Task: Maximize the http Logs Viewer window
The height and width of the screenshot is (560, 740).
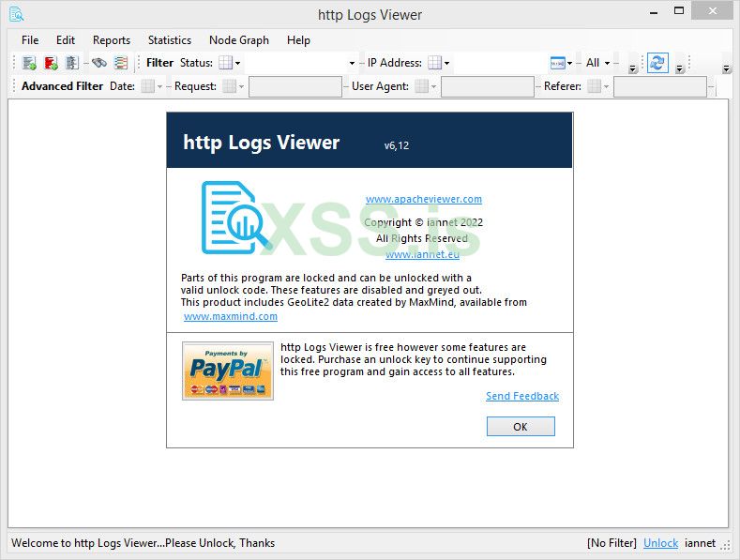Action: tap(679, 11)
